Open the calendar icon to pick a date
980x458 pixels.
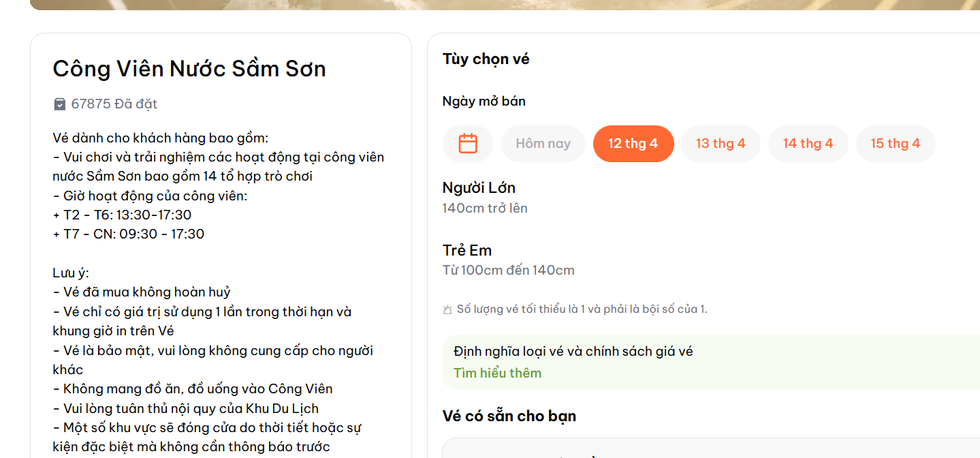pos(468,143)
